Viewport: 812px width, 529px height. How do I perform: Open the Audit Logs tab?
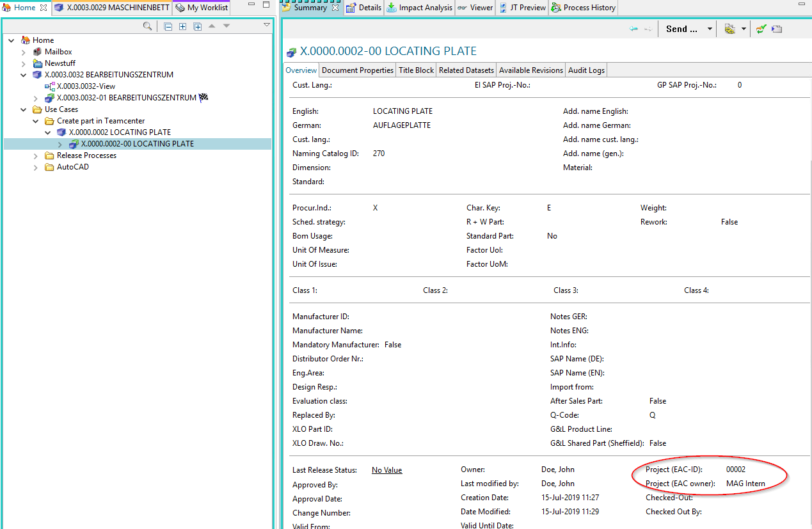click(586, 70)
